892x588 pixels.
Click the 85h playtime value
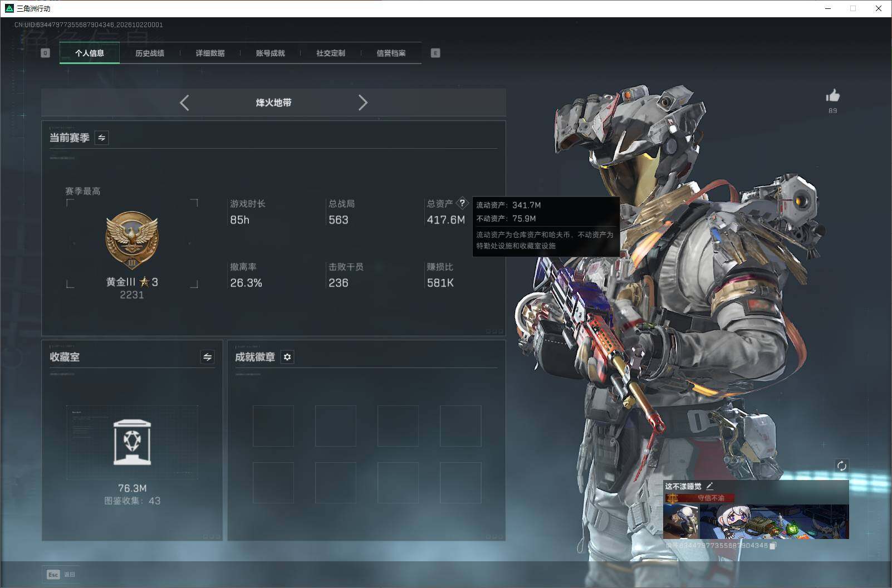click(240, 220)
